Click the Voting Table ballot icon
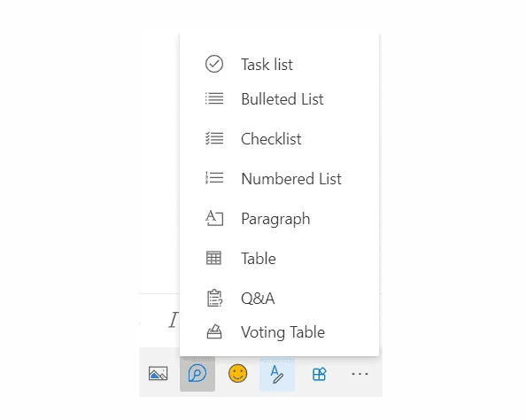This screenshot has height=420, width=526. pyautogui.click(x=214, y=331)
